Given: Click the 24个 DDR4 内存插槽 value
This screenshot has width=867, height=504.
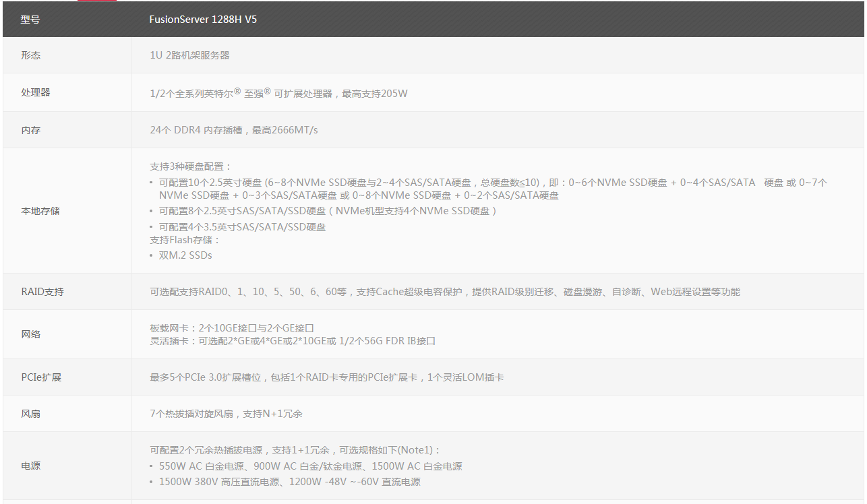Looking at the screenshot, I should (233, 130).
